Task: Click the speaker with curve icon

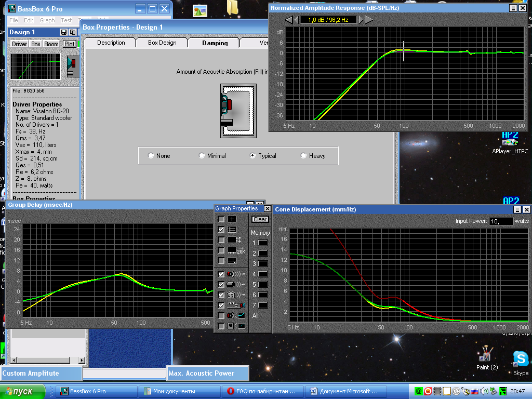Action: tap(236, 315)
